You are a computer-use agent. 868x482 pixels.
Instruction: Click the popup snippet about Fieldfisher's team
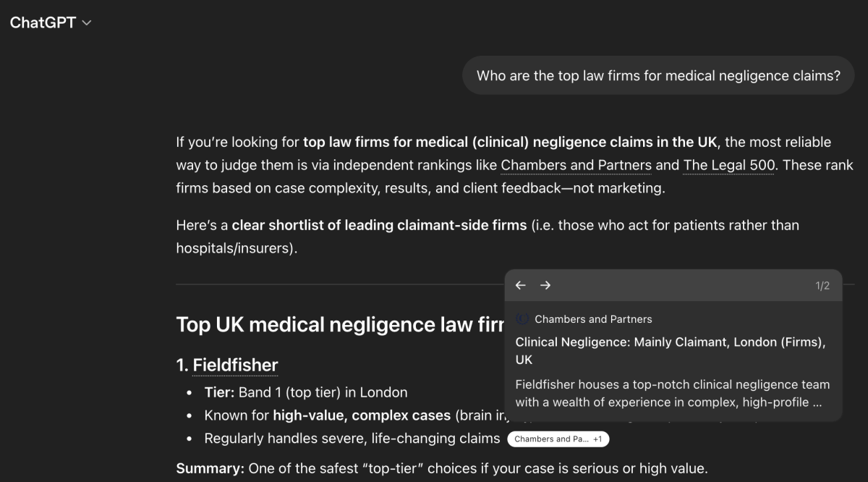672,393
